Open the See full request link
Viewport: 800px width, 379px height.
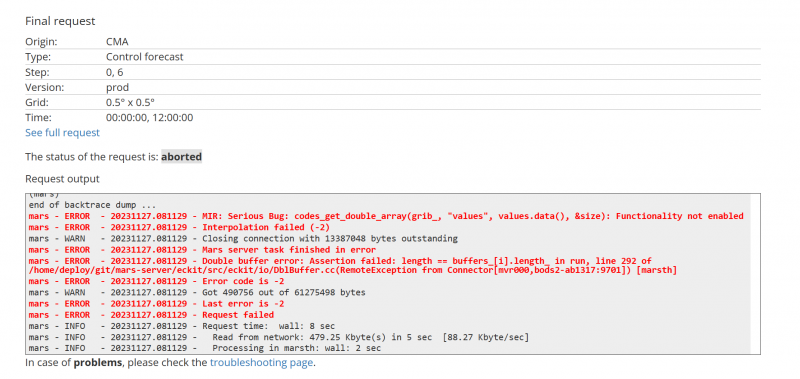[62, 133]
